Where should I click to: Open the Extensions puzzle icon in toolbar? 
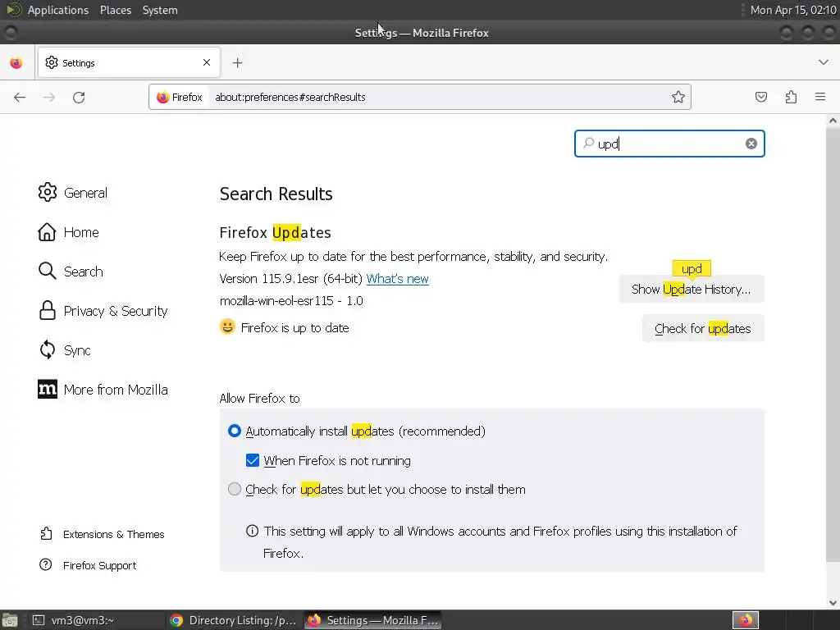pyautogui.click(x=791, y=97)
